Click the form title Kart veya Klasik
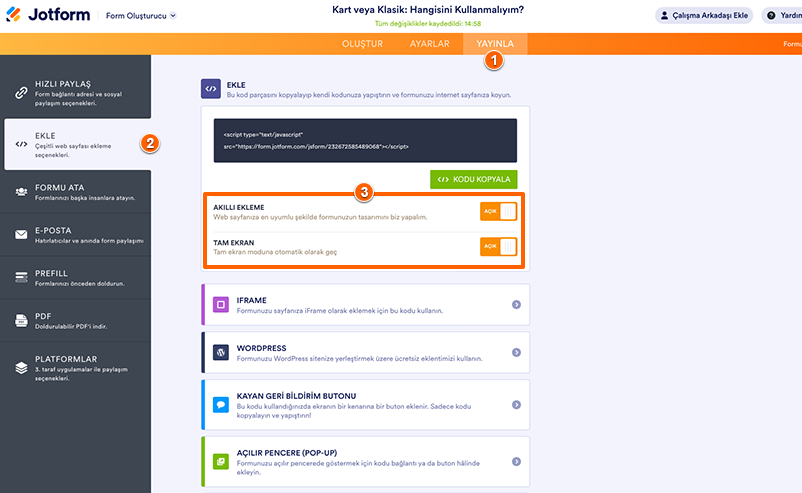 pos(428,10)
